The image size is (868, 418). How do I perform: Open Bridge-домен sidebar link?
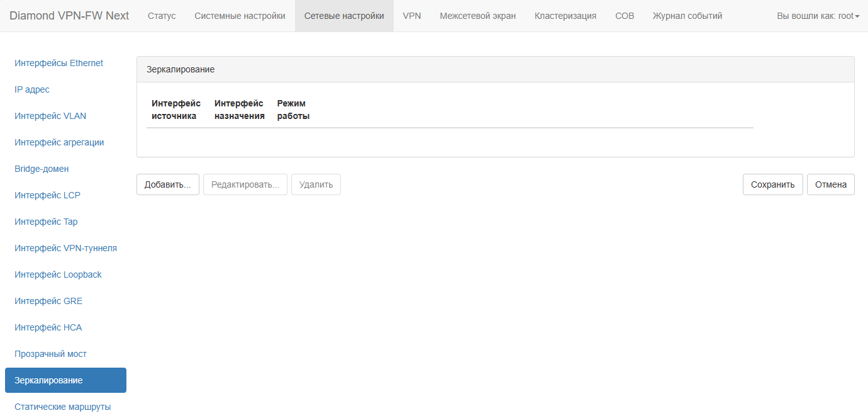click(x=42, y=169)
